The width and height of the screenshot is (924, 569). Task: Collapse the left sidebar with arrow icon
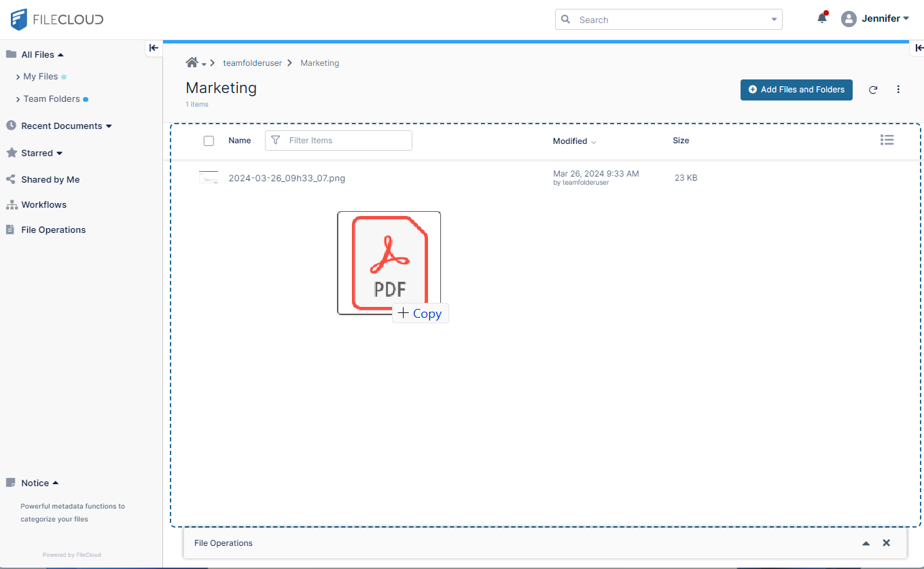(x=154, y=48)
